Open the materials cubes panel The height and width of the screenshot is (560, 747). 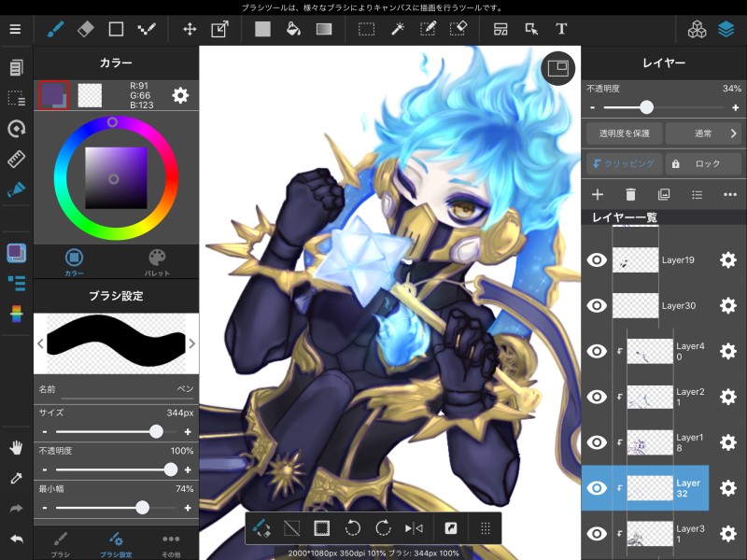pyautogui.click(x=697, y=30)
